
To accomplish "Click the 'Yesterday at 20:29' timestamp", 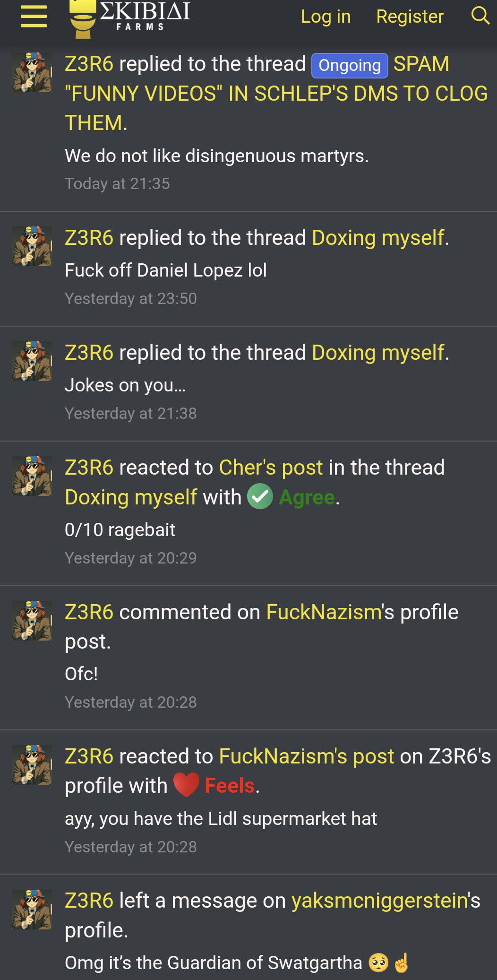I will tap(131, 558).
